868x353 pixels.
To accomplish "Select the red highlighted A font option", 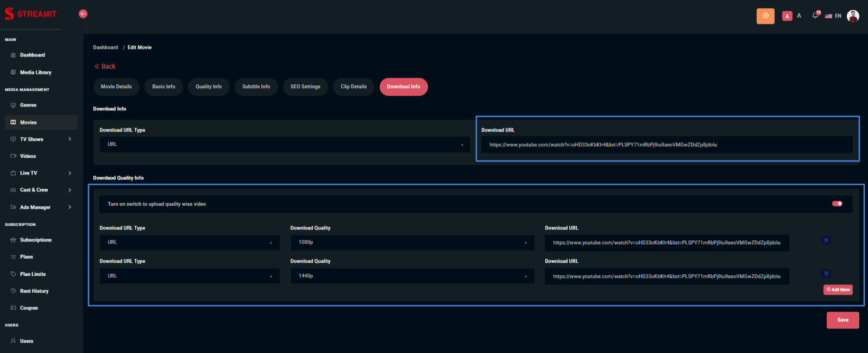I will tap(787, 16).
